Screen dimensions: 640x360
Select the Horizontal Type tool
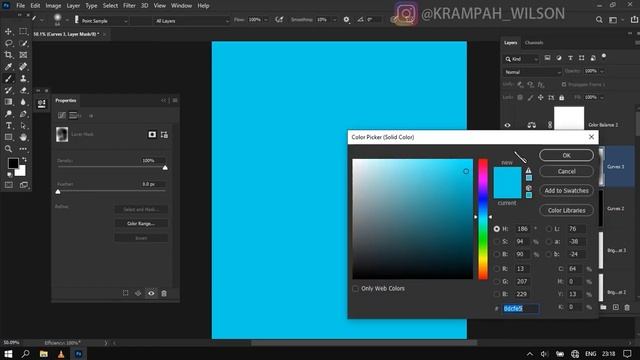coord(8,126)
